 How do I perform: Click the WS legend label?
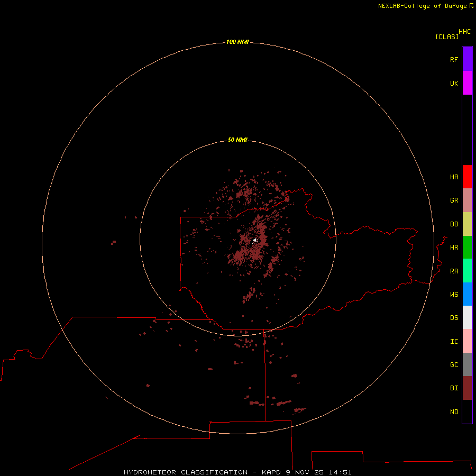[454, 295]
